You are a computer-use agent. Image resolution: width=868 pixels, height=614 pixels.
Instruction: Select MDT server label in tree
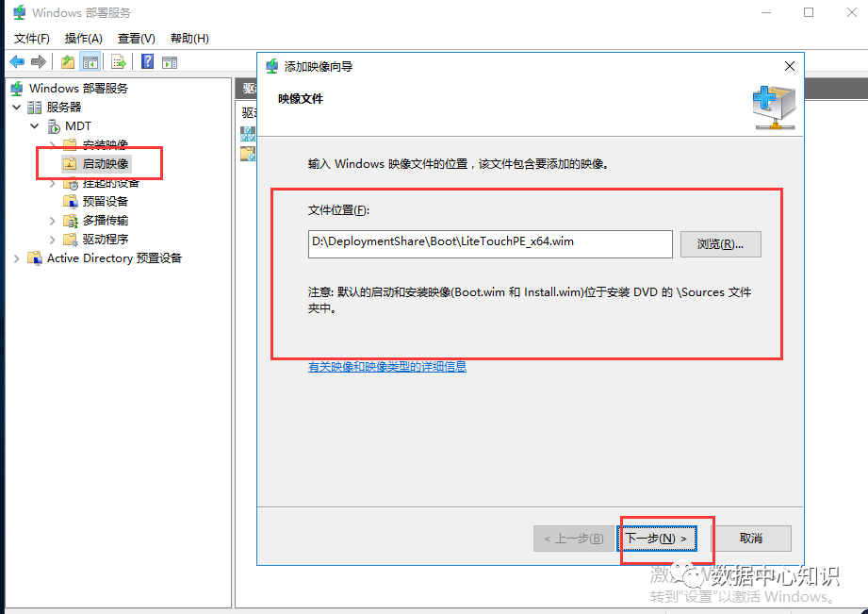[x=78, y=126]
